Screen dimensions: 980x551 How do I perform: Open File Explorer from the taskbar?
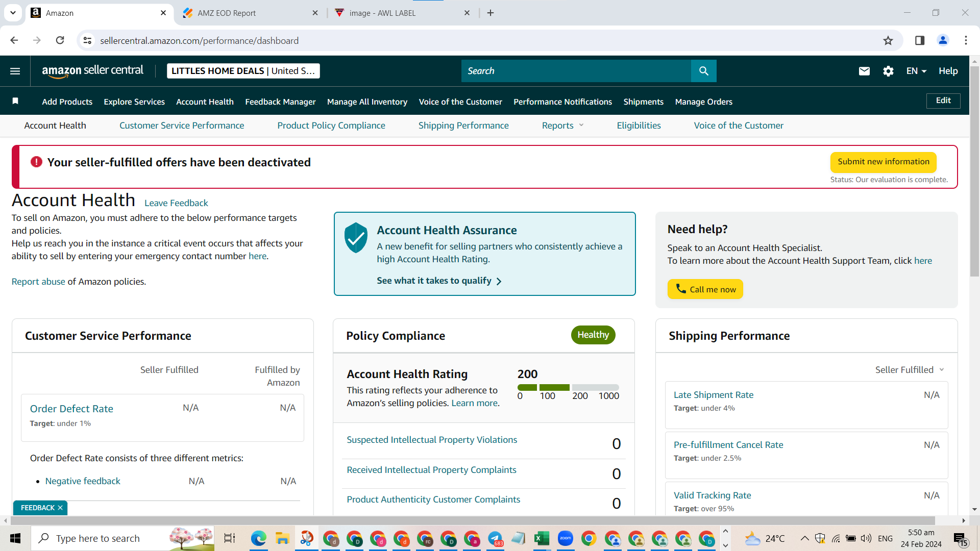click(282, 538)
